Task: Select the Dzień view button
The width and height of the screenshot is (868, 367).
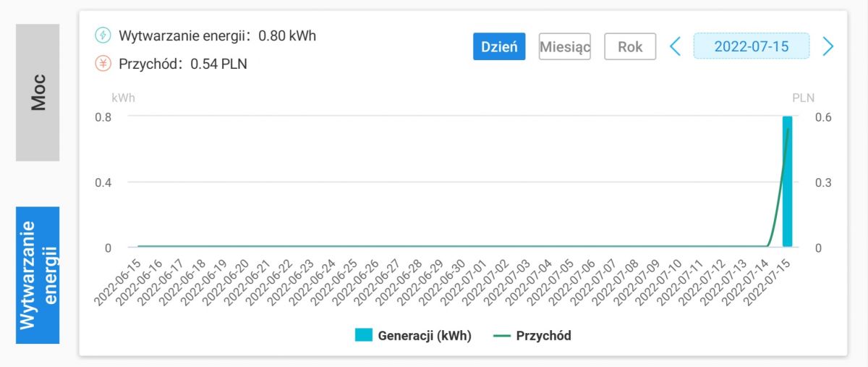Action: (499, 47)
